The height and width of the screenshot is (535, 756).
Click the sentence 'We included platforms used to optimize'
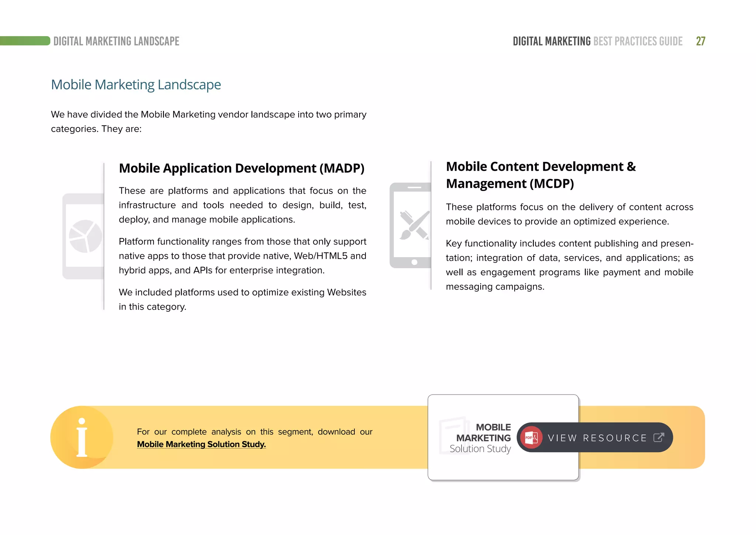coord(243,299)
